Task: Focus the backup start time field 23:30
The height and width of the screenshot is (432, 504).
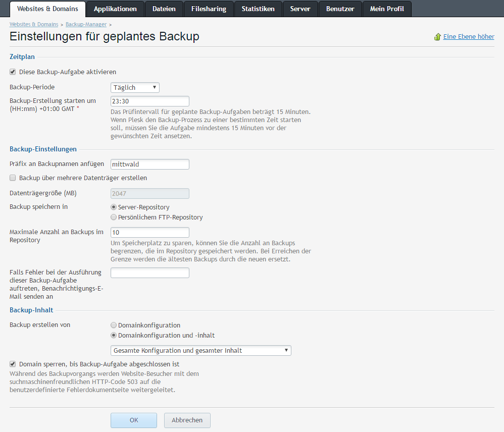Action: tap(150, 101)
